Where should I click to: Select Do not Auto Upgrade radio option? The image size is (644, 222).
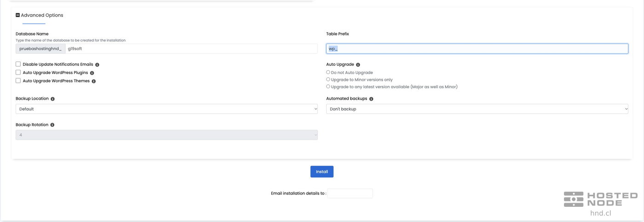(x=328, y=72)
